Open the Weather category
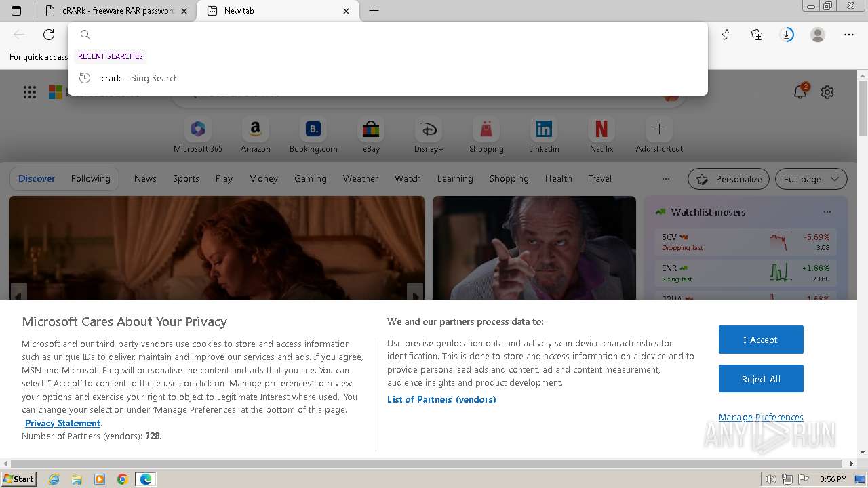The height and width of the screenshot is (488, 868). (x=361, y=178)
